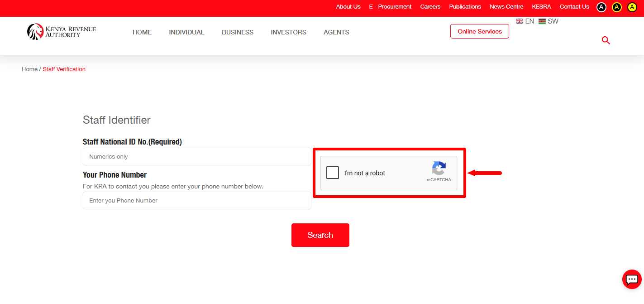
Task: Open the AGENTS menu
Action: click(336, 32)
